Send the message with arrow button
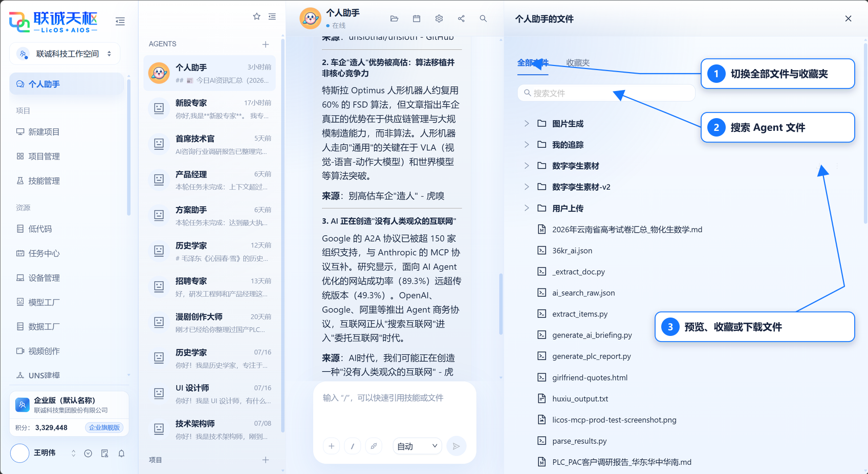The width and height of the screenshot is (868, 474). pyautogui.click(x=457, y=446)
